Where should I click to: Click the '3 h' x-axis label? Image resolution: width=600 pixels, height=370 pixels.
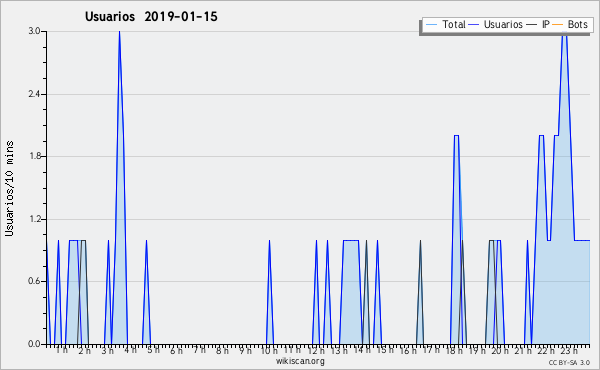[108, 350]
